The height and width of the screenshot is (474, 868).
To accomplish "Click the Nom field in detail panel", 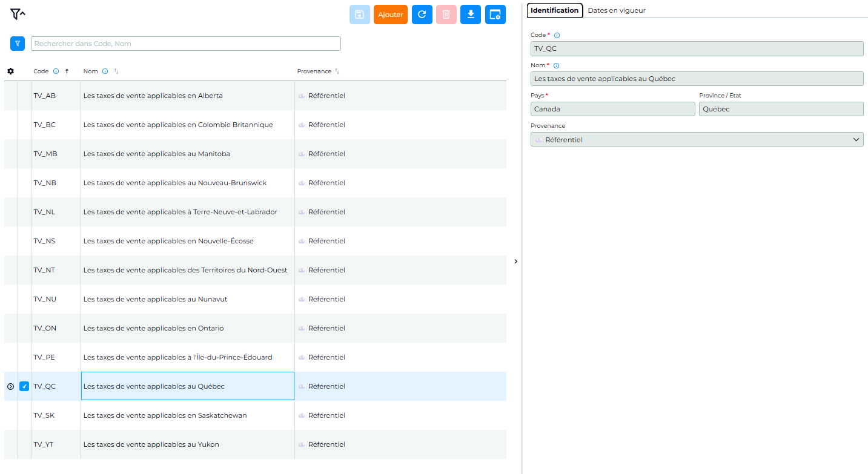I will pyautogui.click(x=697, y=79).
